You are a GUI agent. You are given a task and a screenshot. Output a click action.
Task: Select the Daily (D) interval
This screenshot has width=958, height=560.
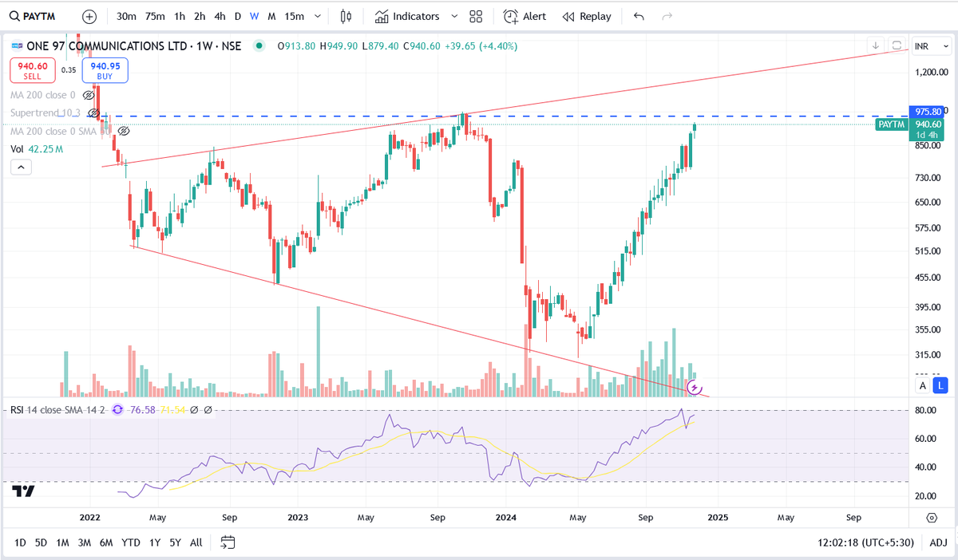point(237,16)
